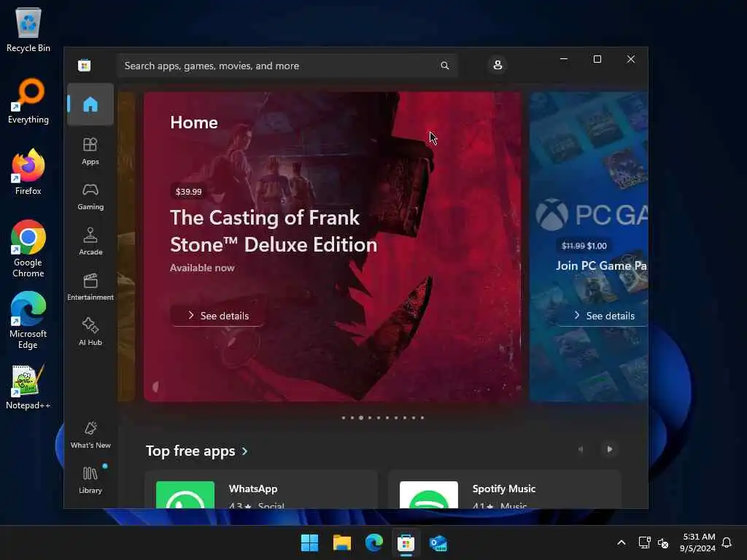
Task: Select the first carousel page dot
Action: coord(344,418)
